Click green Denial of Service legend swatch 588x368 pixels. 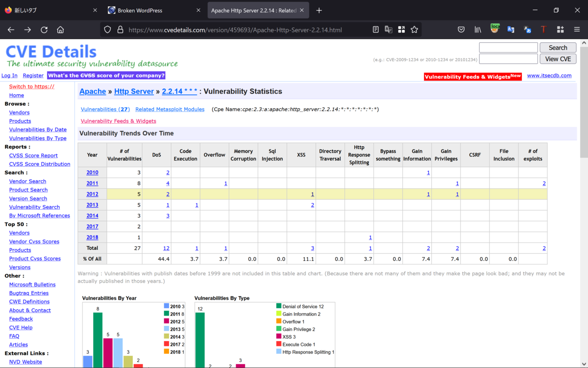[279, 306]
